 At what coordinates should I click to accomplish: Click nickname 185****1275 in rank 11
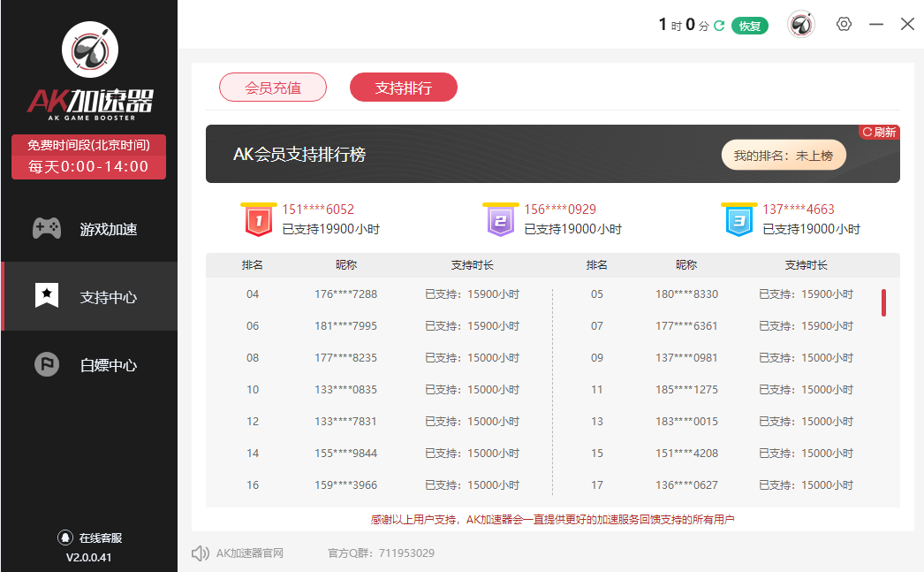coord(687,389)
